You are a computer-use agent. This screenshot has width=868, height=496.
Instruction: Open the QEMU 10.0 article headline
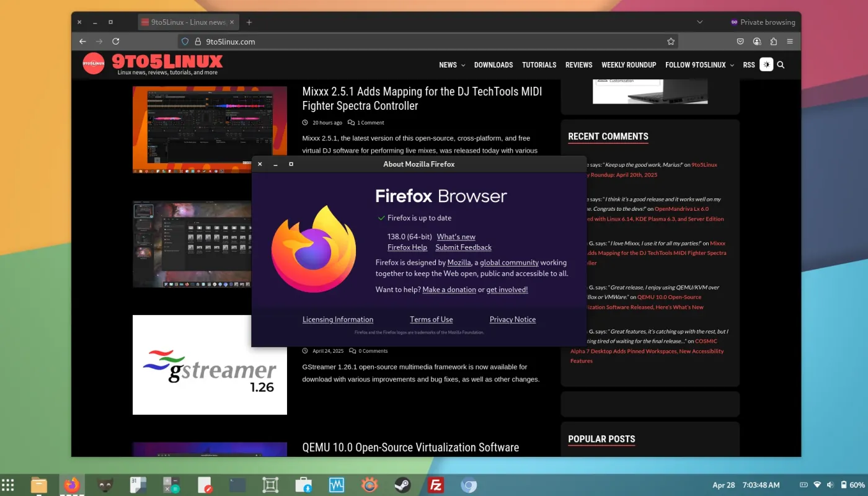410,448
